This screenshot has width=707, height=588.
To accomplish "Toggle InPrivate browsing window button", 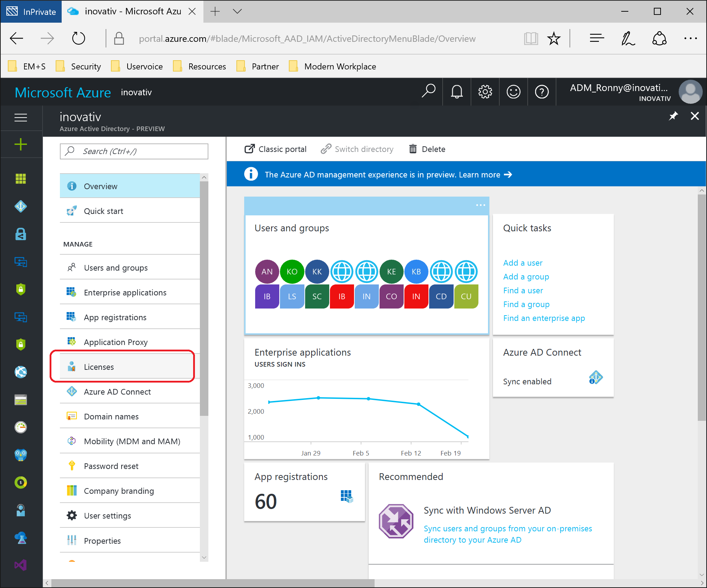I will [31, 11].
